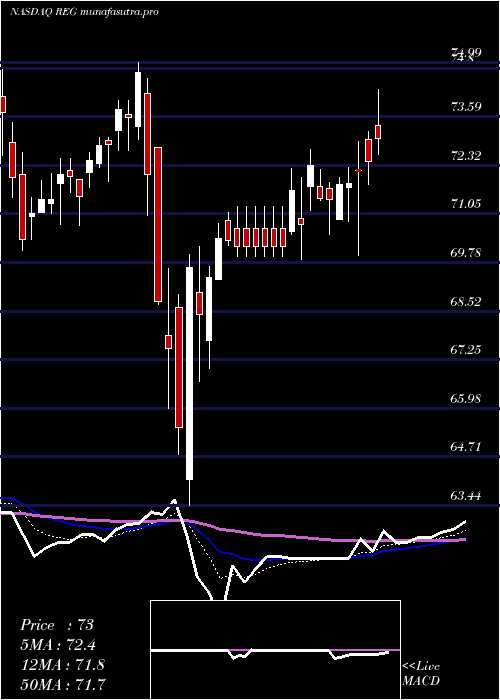Image resolution: width=500 pixels, height=700 pixels.
Task: Open the MACD inset chart panel
Action: click(x=275, y=650)
